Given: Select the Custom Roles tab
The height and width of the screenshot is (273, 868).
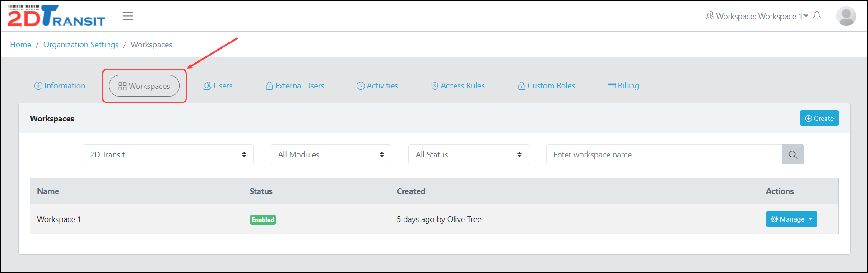Looking at the screenshot, I should coord(546,86).
